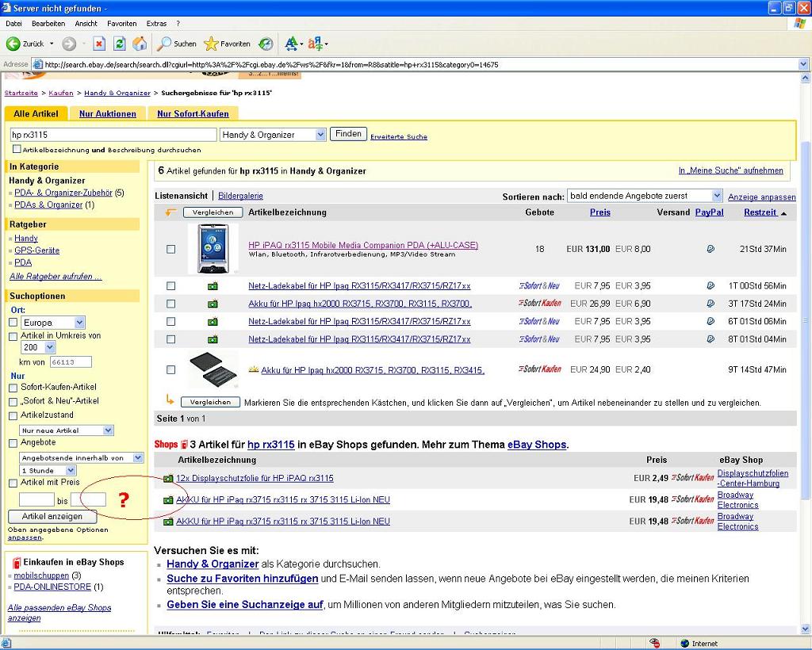Screen dimensions: 812x650
Task: Click the red eBay Shops icon beside Einkaufen
Action: [17, 563]
